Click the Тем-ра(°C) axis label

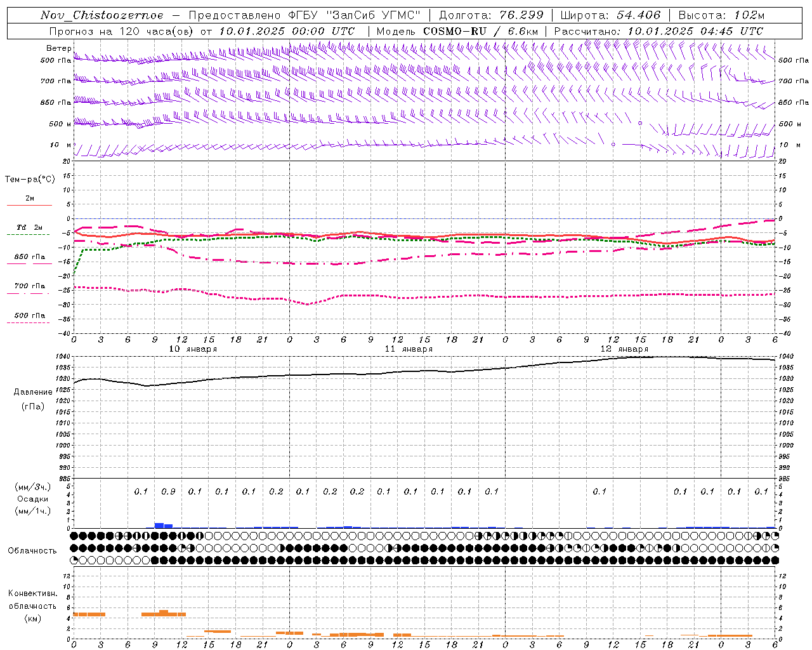30,180
